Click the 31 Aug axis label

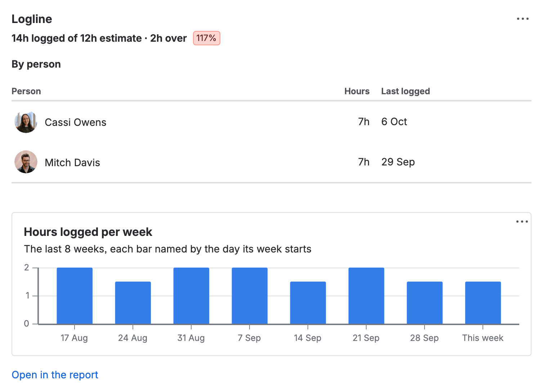[191, 338]
